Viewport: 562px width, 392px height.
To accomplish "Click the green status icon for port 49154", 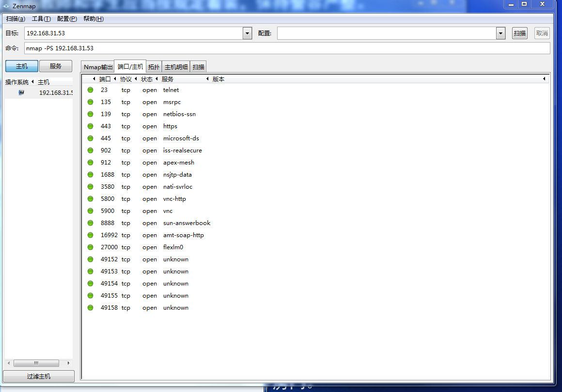I will [x=90, y=284].
